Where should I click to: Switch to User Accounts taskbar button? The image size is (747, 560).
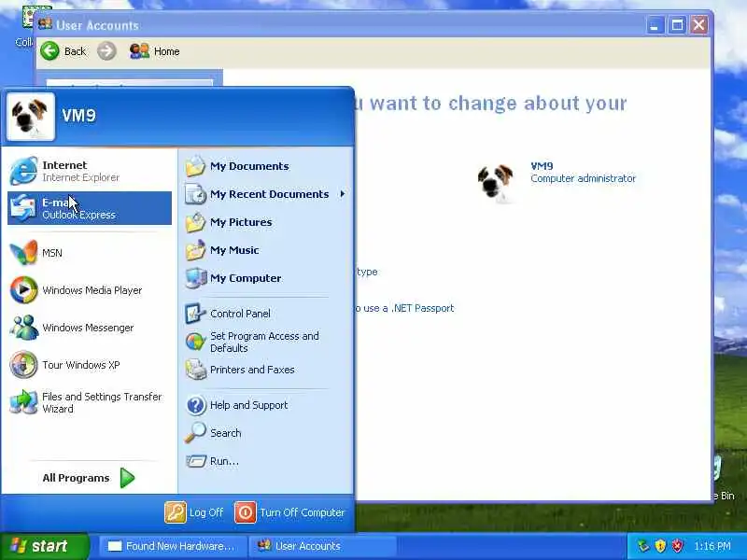(x=322, y=546)
